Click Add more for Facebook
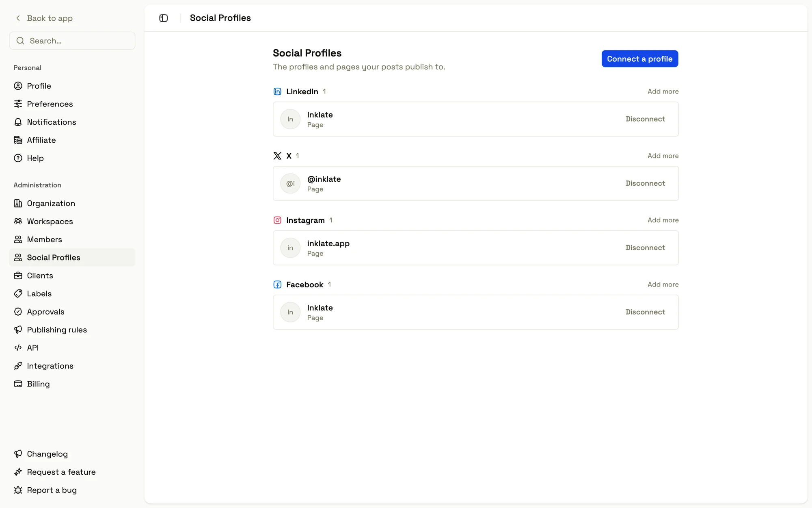 (x=663, y=284)
